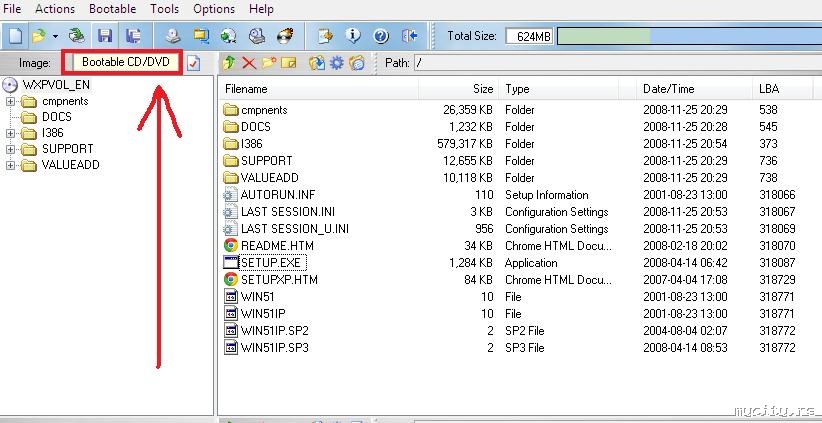Click the Help question mark icon
The width and height of the screenshot is (822, 423).
point(381,36)
